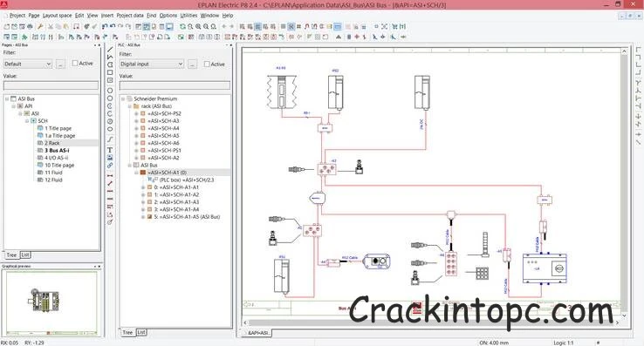Open the Utilities menu
The image size is (644, 346).
[189, 16]
